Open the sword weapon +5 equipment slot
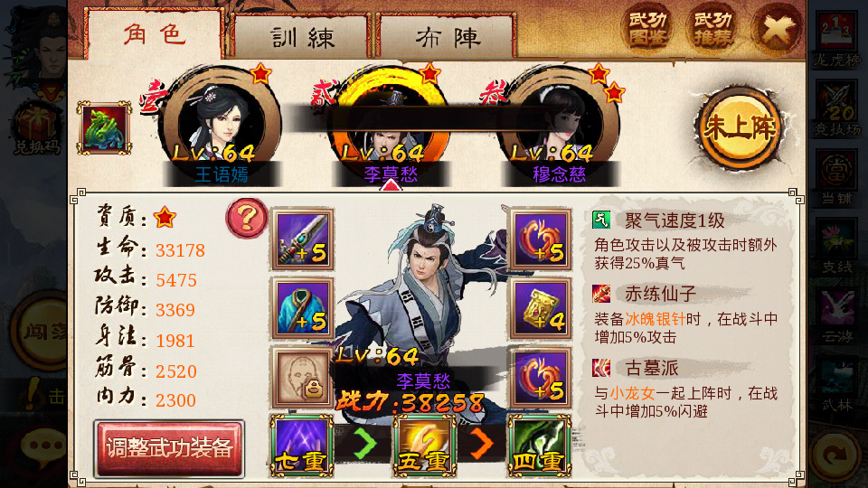 click(x=302, y=239)
